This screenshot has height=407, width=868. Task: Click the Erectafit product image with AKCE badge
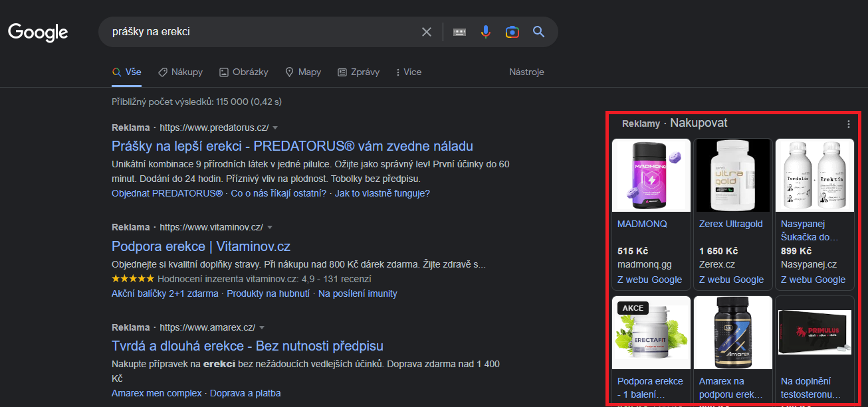pos(651,333)
